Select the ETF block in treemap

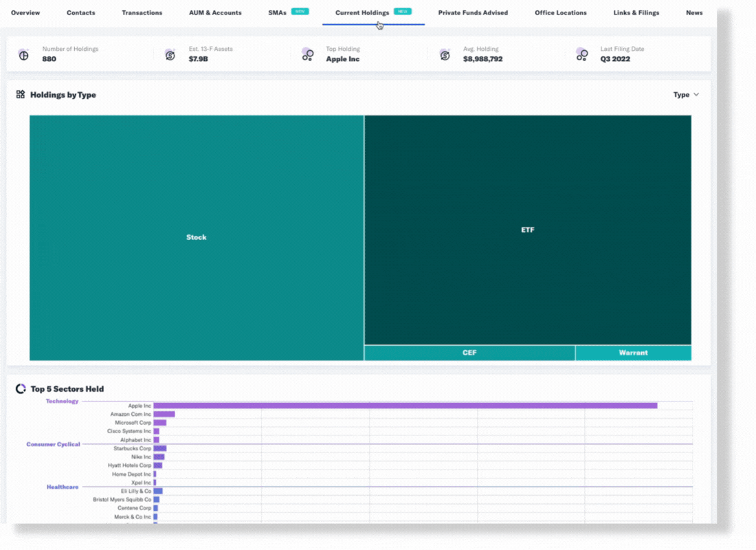coord(527,230)
